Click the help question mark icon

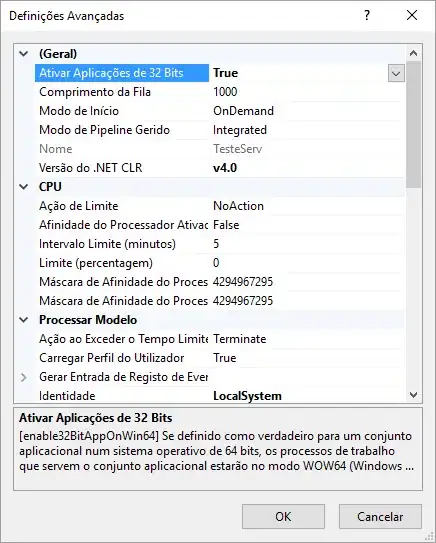pyautogui.click(x=367, y=16)
